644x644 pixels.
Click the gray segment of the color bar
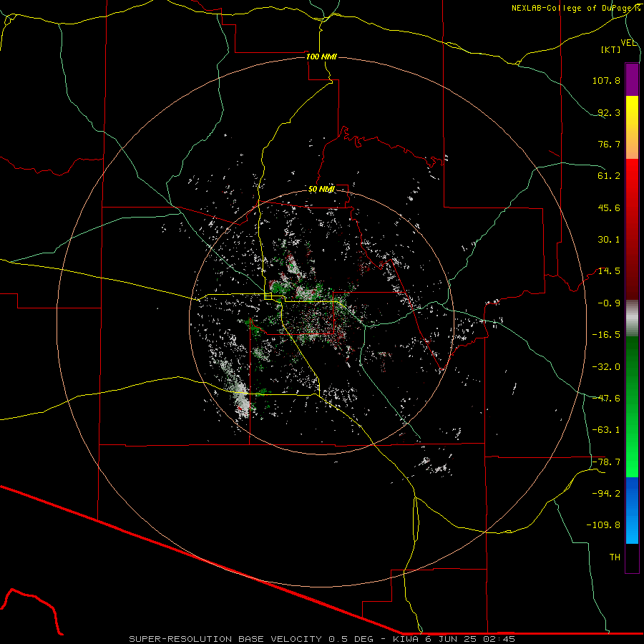(632, 318)
